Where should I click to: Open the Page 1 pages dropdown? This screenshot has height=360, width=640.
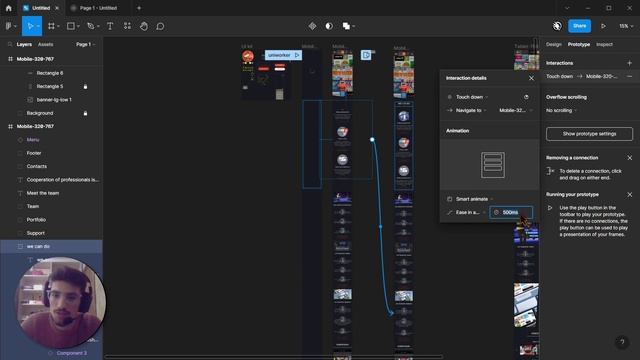85,44
